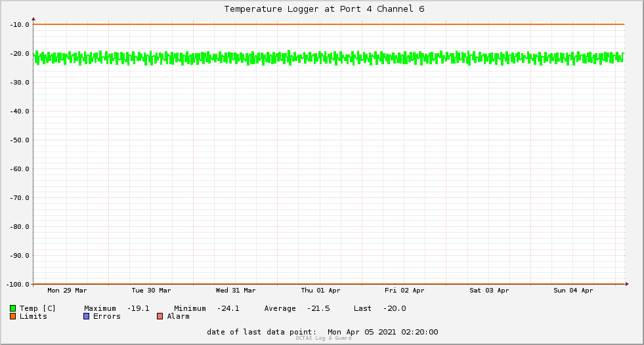Click the 'Errors' legend label
This screenshot has height=345, width=644.
pyautogui.click(x=107, y=316)
